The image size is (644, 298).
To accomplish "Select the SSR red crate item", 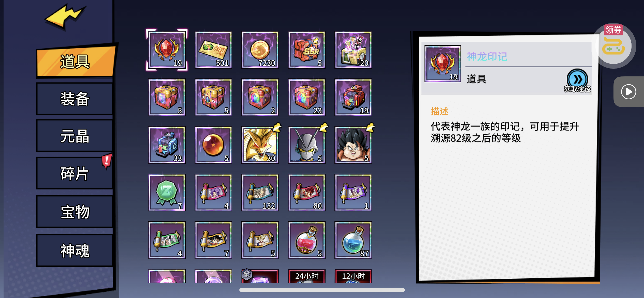I will point(306,50).
